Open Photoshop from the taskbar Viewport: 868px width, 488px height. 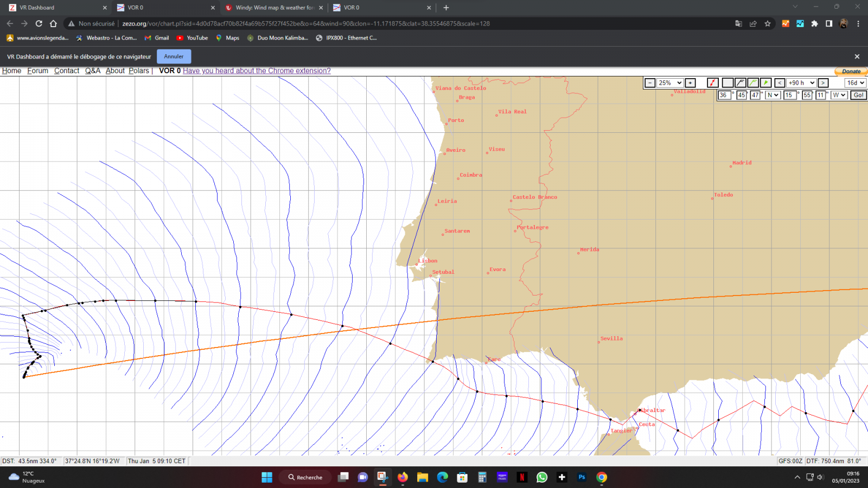tap(582, 477)
